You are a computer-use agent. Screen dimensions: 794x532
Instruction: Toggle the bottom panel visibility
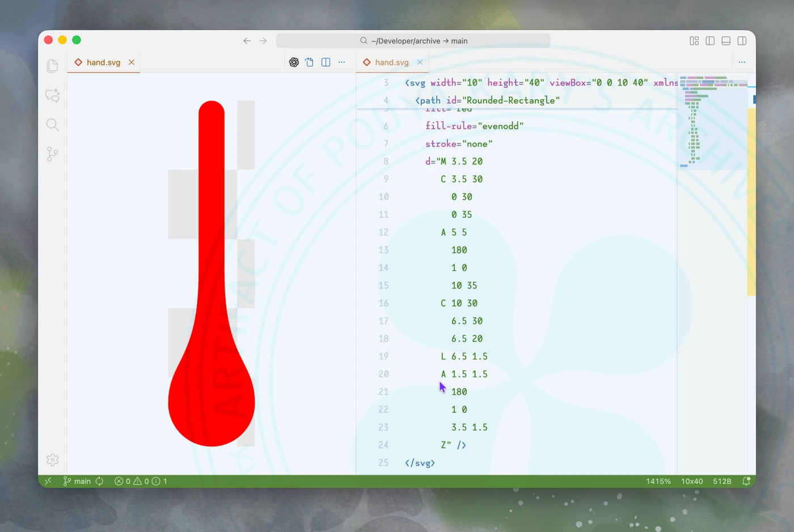pyautogui.click(x=726, y=41)
